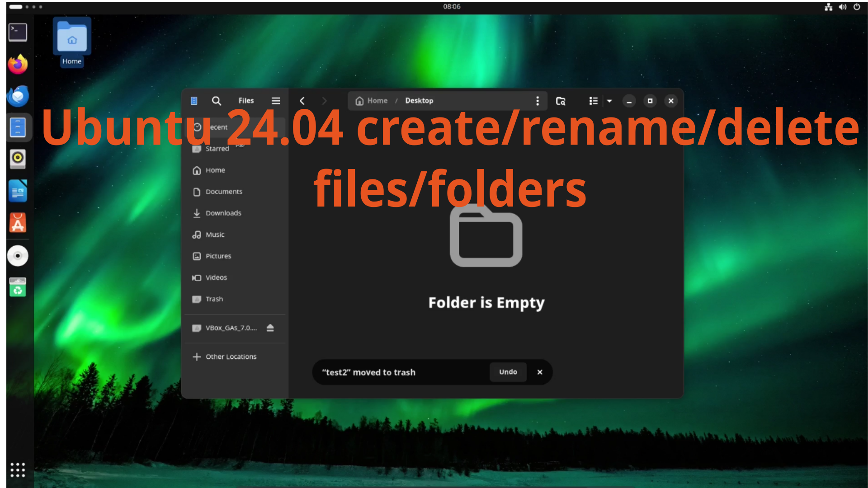Eject the VBox_GAs disc
Viewport: 868px width, 488px height.
(270, 328)
